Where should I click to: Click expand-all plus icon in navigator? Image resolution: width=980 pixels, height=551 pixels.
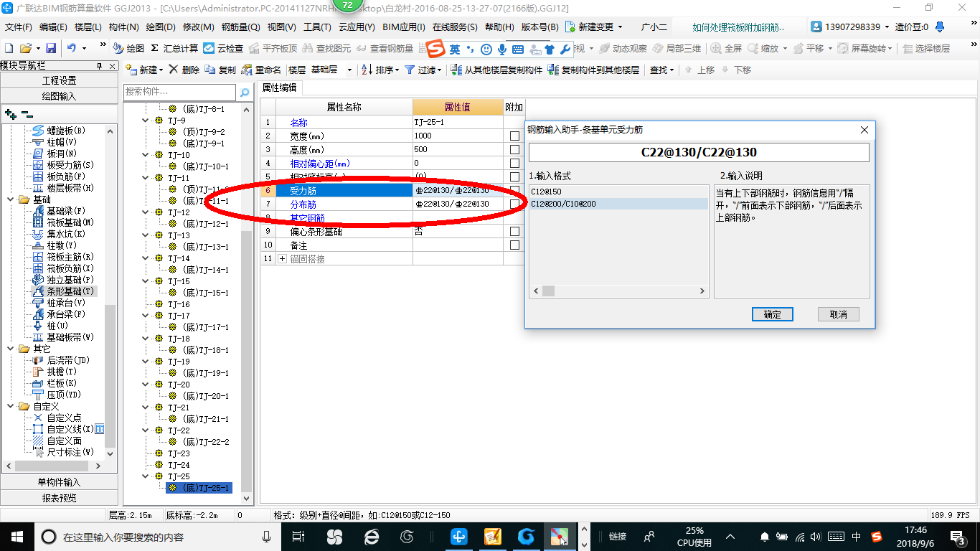[10, 114]
